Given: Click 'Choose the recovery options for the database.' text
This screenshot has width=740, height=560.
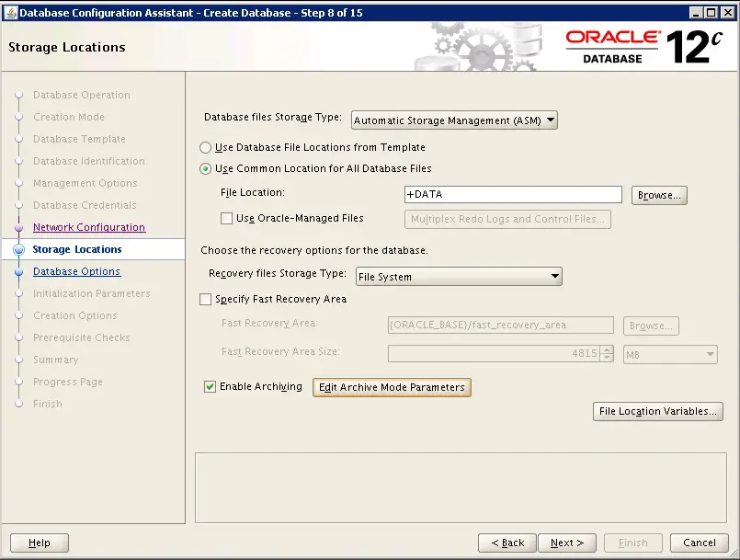Looking at the screenshot, I should coord(314,250).
